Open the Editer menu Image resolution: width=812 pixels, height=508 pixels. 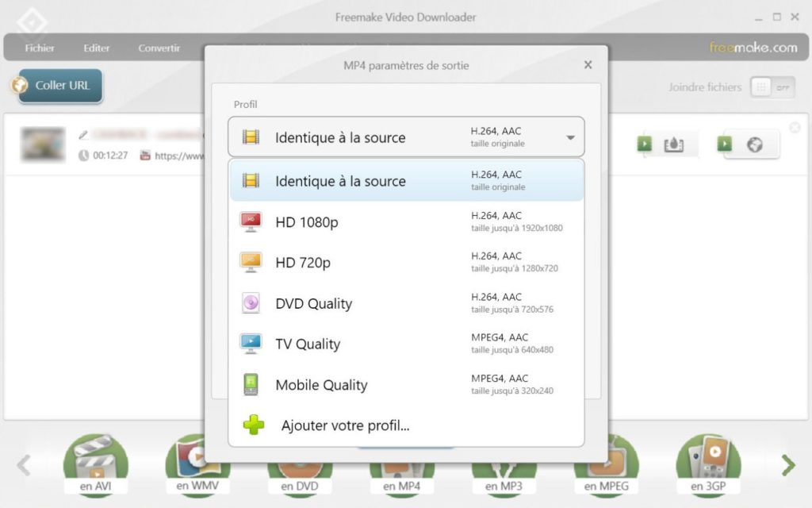(x=96, y=48)
